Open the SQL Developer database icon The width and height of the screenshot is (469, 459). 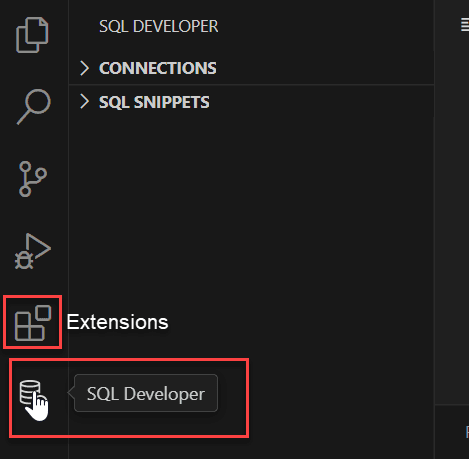pos(30,392)
